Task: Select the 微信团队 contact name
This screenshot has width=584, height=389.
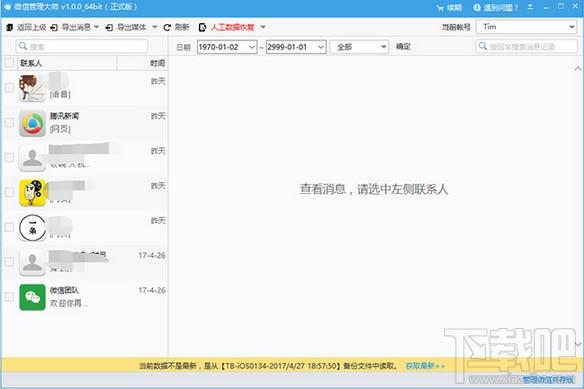Action: pos(64,290)
